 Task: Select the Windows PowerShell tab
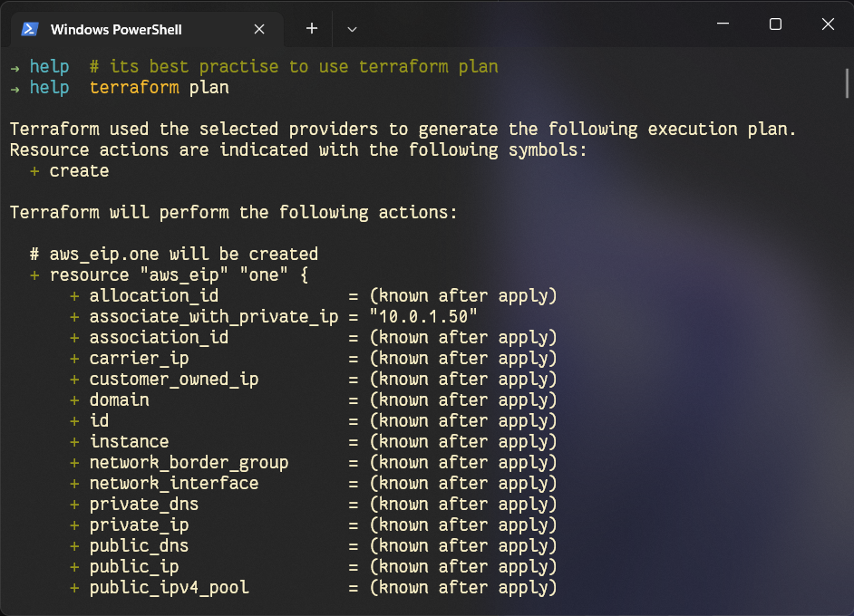coord(147,29)
